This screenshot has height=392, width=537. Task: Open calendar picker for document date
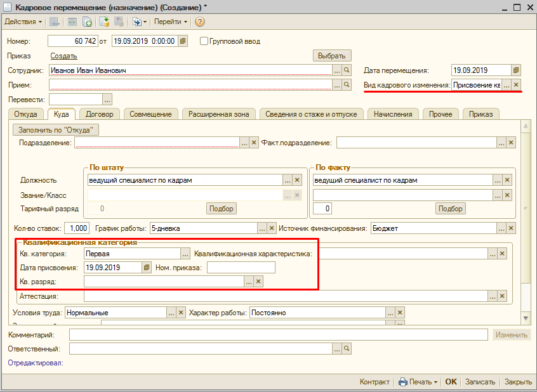[183, 41]
